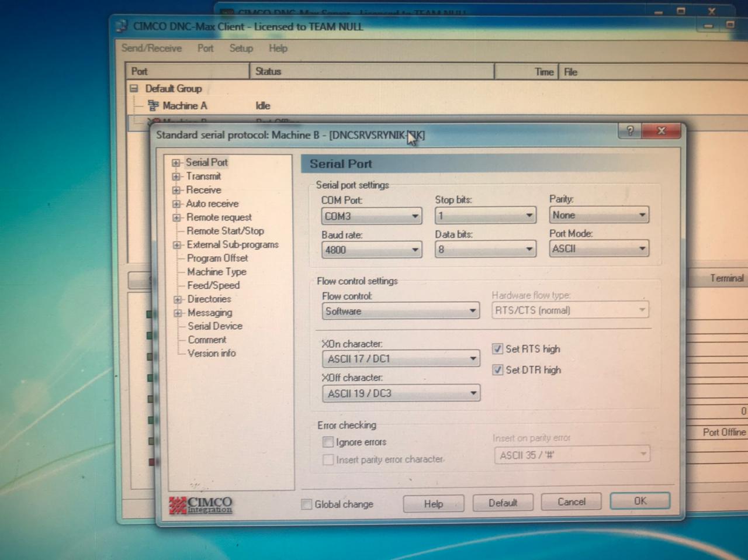748x560 pixels.
Task: Select Serial Device in the tree
Action: [215, 326]
